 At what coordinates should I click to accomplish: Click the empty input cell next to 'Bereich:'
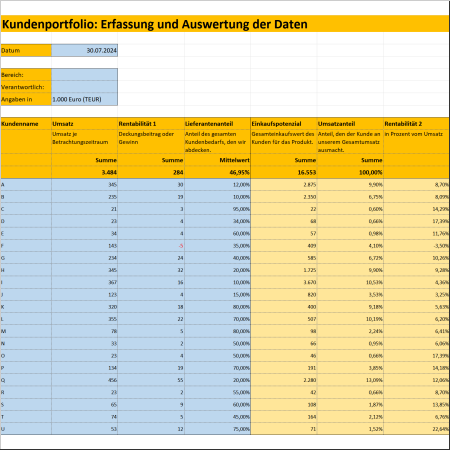(x=85, y=75)
